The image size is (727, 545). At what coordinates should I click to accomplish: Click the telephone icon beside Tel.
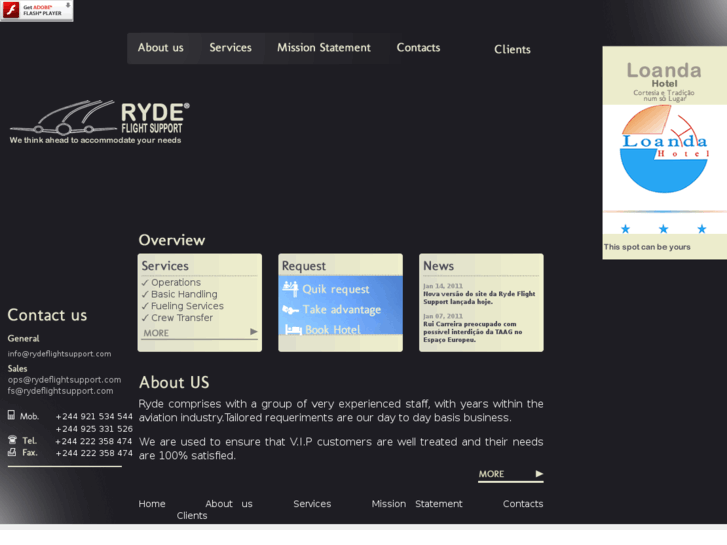coord(13,440)
